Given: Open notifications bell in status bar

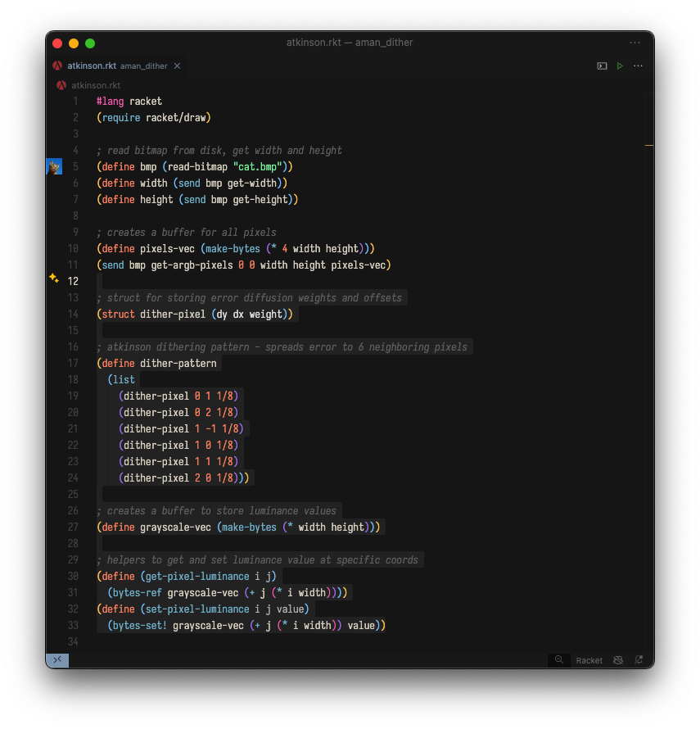Looking at the screenshot, I should click(x=639, y=660).
